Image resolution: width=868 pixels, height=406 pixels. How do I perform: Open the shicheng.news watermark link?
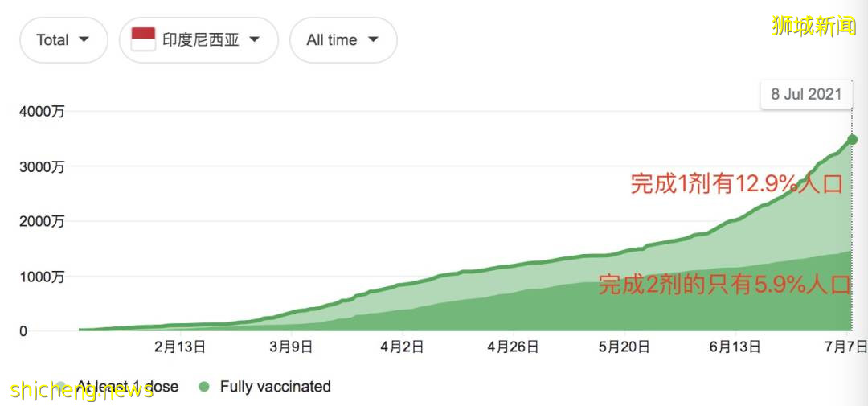click(x=82, y=392)
